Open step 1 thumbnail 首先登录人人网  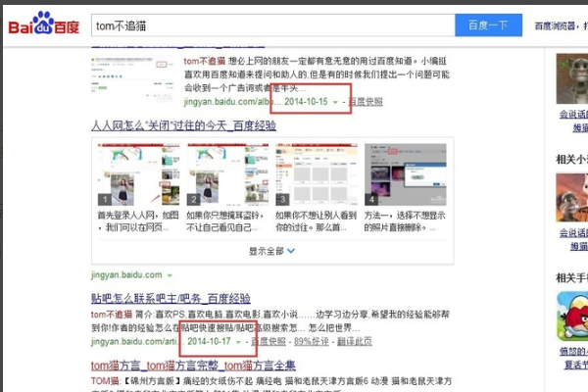click(x=138, y=174)
